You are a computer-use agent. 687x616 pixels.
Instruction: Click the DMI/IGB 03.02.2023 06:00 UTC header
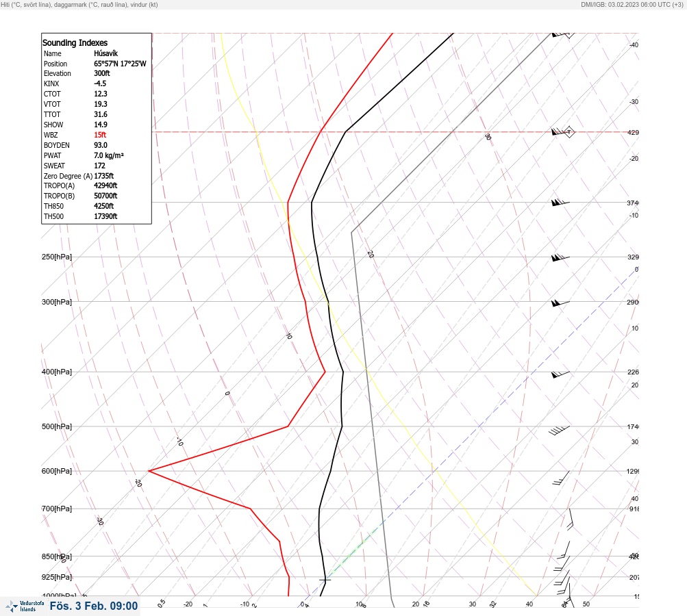[x=632, y=4]
